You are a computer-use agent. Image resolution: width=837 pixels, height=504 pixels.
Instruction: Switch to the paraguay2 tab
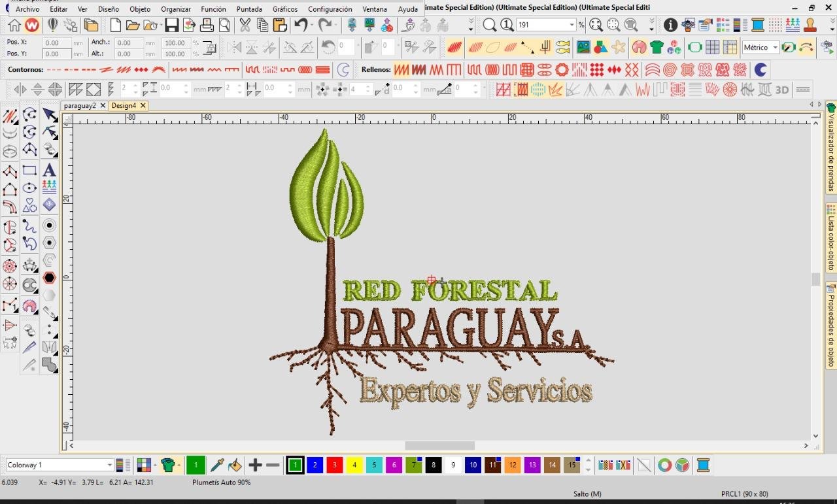[80, 105]
